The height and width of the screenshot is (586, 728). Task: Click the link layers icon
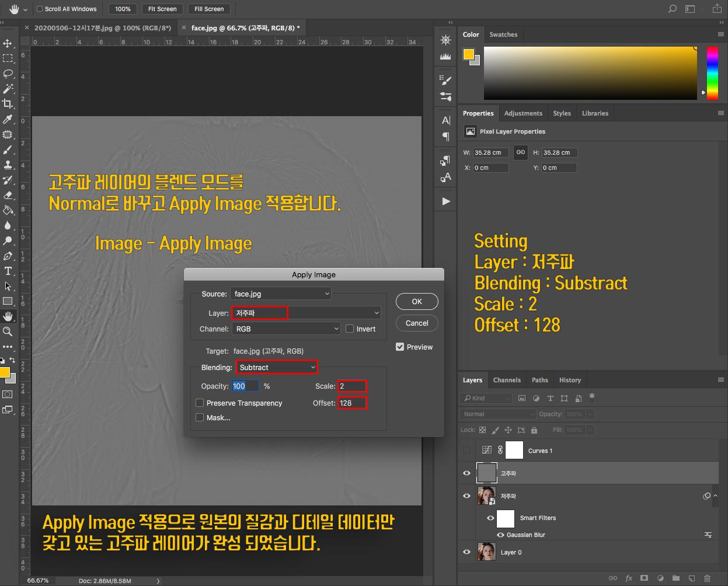pyautogui.click(x=613, y=578)
